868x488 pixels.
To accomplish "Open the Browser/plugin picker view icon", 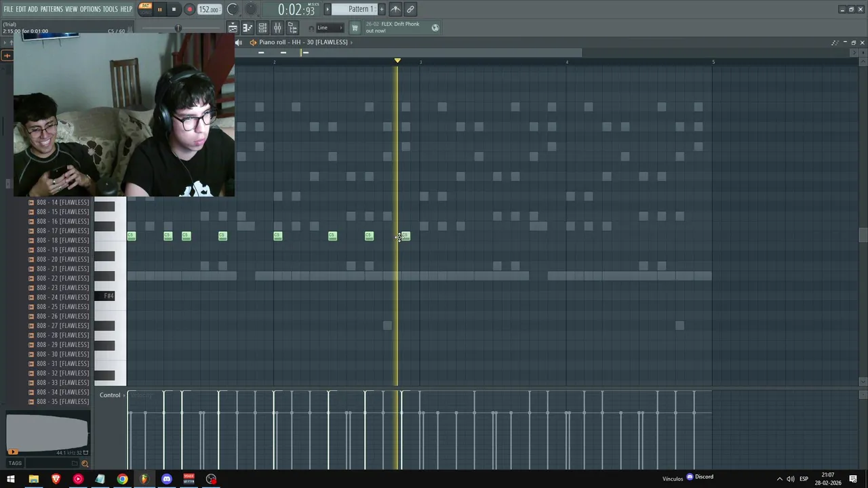I will click(x=292, y=28).
